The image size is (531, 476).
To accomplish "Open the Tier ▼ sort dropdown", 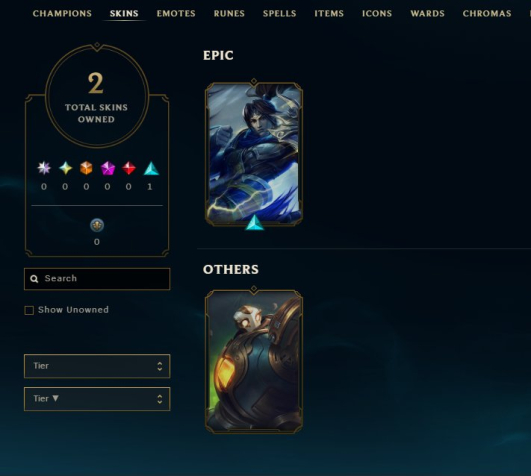I will click(97, 399).
